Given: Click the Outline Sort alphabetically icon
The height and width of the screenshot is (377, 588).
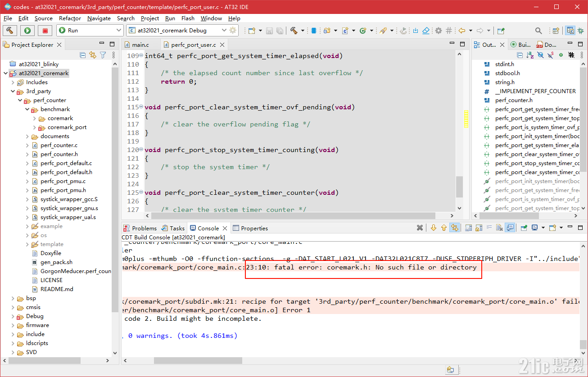Looking at the screenshot, I should click(530, 55).
